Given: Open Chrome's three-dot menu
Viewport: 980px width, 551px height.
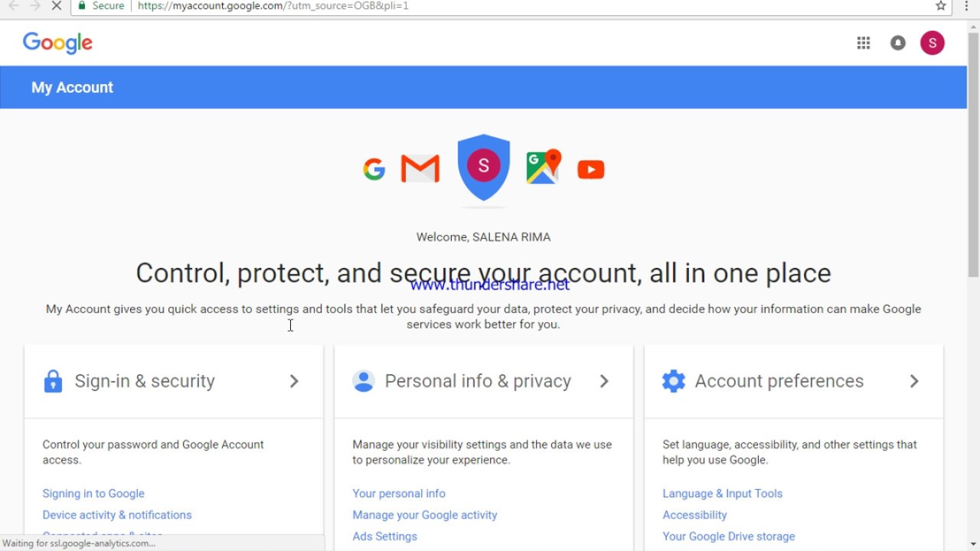Looking at the screenshot, I should click(x=966, y=6).
